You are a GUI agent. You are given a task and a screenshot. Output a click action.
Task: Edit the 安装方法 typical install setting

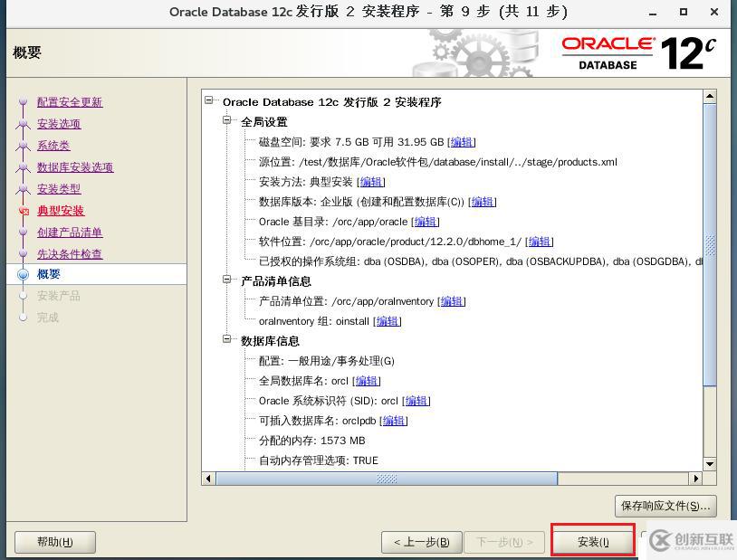(370, 182)
